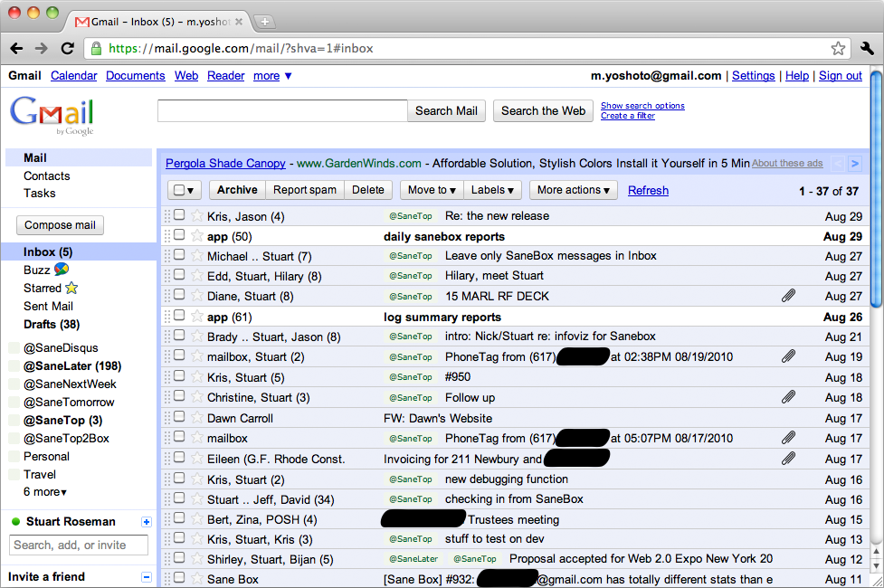Click the green status dot for Stuart Roseman
The image size is (884, 588).
(x=15, y=522)
